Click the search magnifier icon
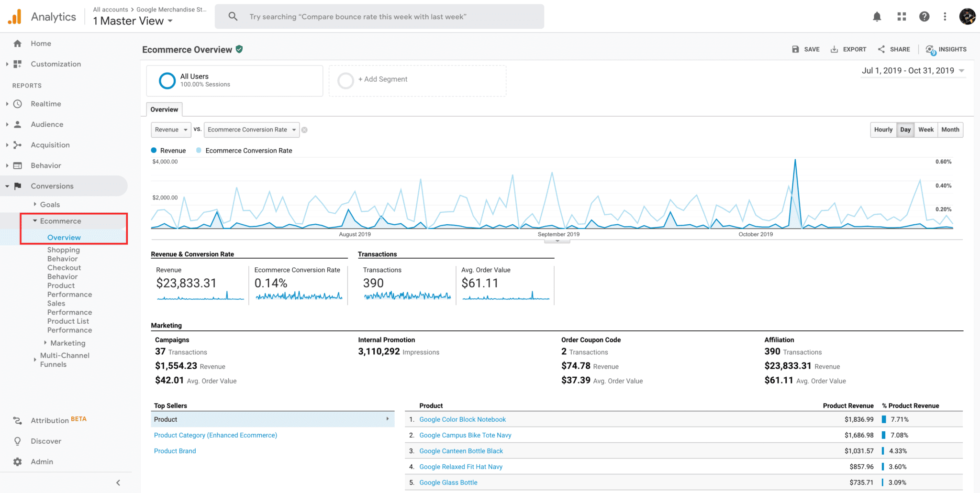This screenshot has width=980, height=493. (x=233, y=17)
